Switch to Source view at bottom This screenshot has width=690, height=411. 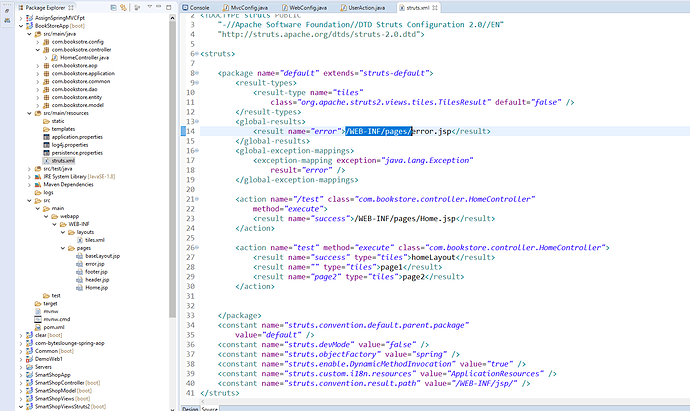coord(211,408)
